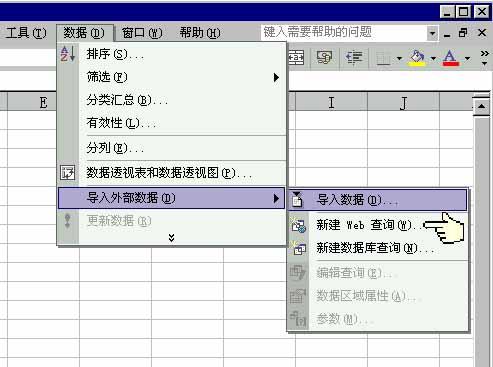The width and height of the screenshot is (493, 367).
Task: Click the decrease indent toolbar icon
Action: 354,58
